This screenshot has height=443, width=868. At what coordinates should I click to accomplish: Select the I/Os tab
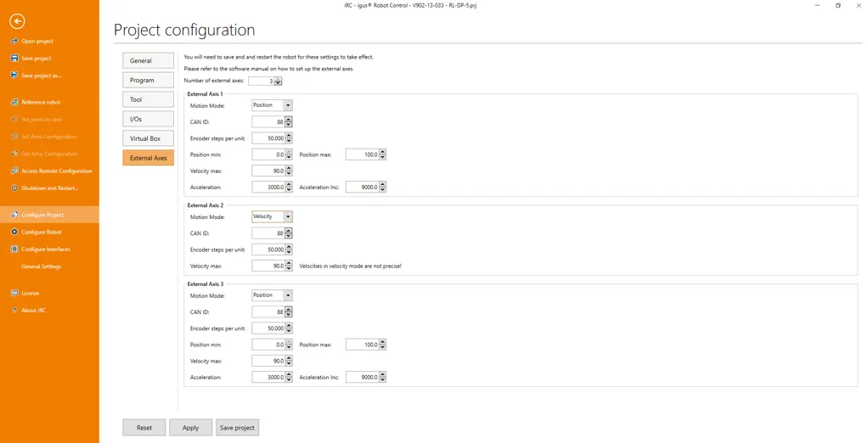[148, 119]
